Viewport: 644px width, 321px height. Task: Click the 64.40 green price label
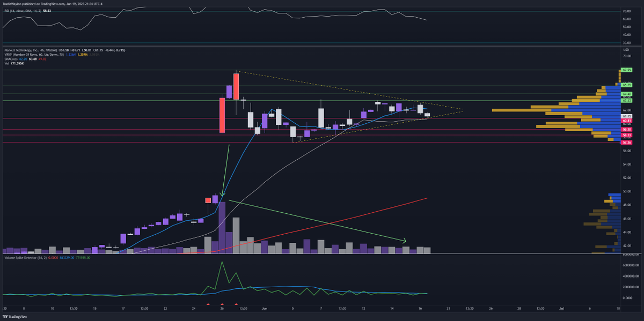tap(626, 94)
